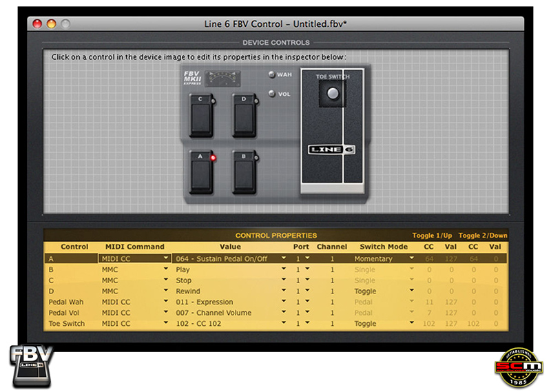Select control row A in properties table
The width and height of the screenshot is (551, 392).
tap(275, 259)
